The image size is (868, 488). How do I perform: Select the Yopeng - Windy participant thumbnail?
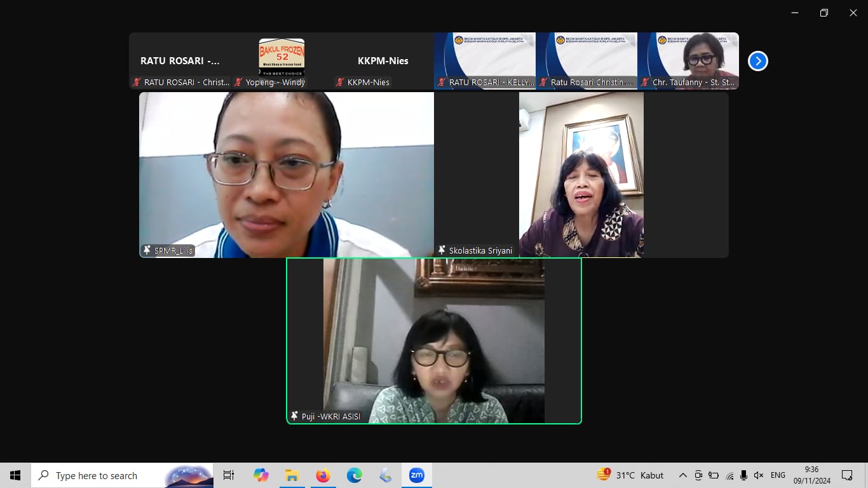coord(281,61)
